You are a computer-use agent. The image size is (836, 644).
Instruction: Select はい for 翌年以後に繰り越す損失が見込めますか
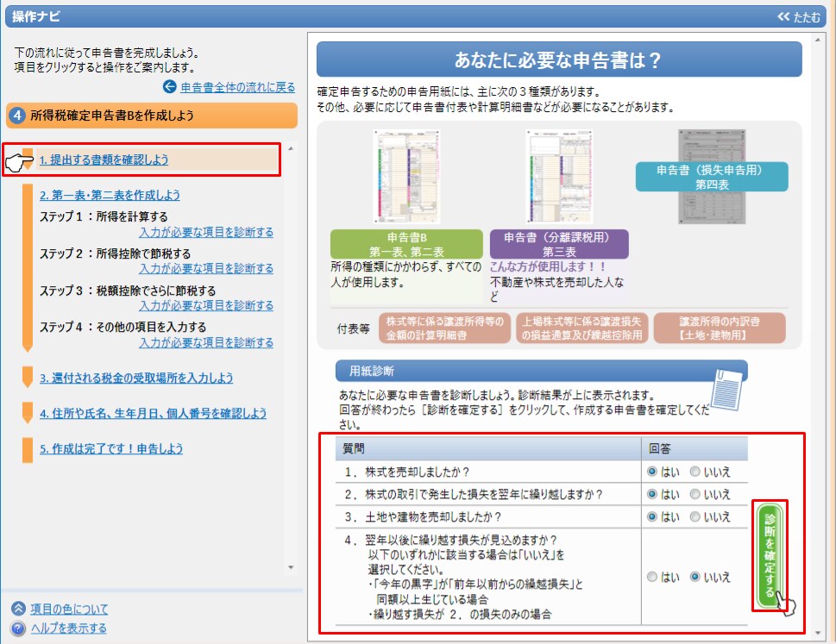click(x=651, y=577)
